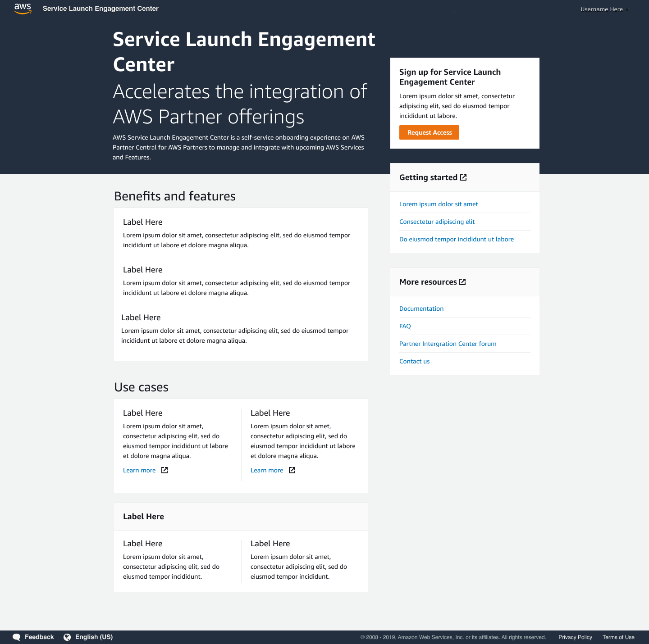Click the Feedback speech bubble icon

17,637
